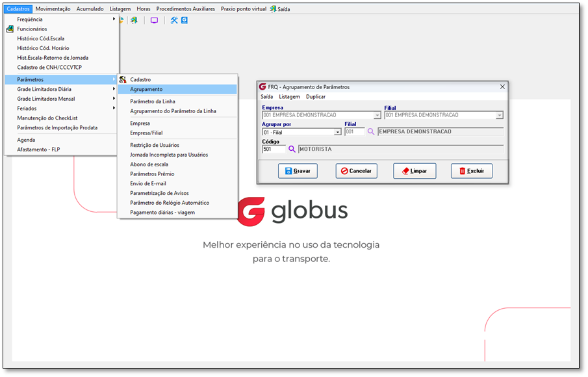Viewport: 588px width, 377px height.
Task: Select Parâmetros de Importação Prodata
Action: point(62,128)
